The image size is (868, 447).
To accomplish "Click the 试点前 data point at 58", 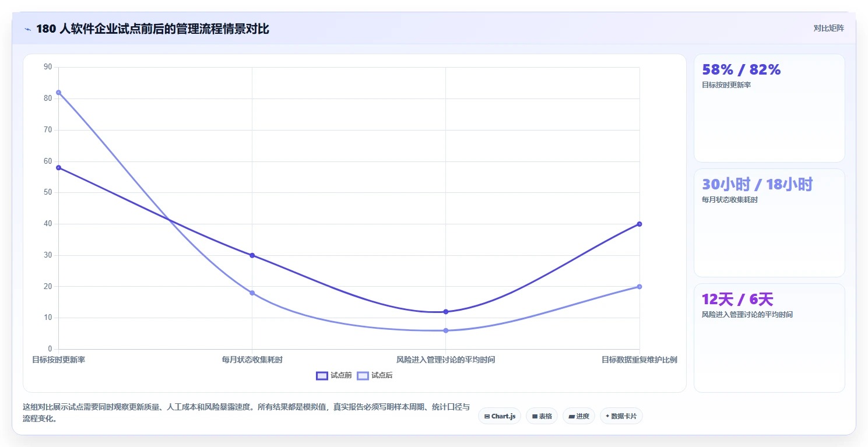I will (58, 168).
